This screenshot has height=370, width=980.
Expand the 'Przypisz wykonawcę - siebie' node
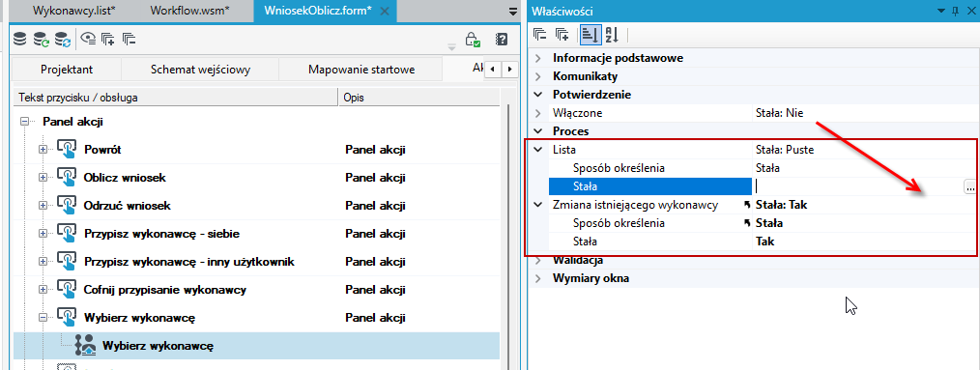pyautogui.click(x=43, y=234)
